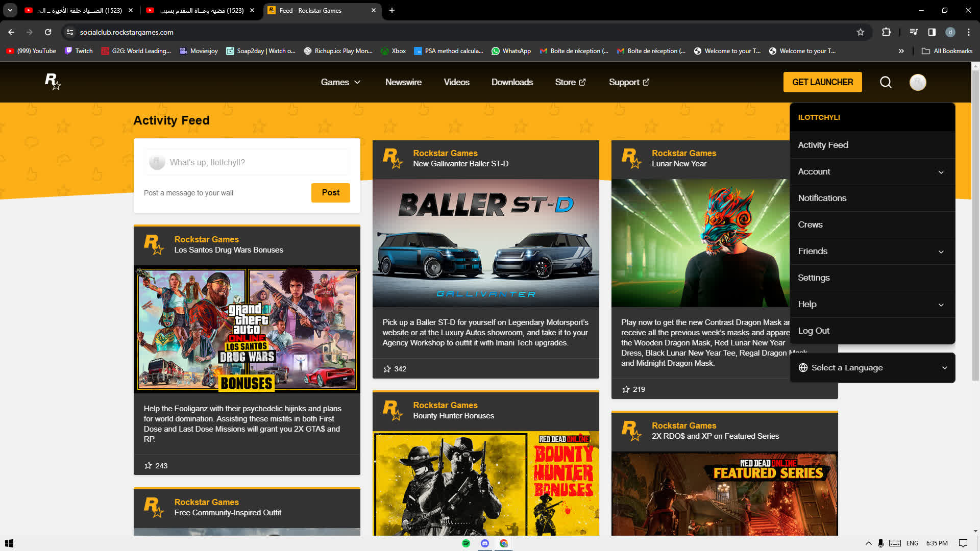Expand the Games dropdown in navigation
Image resolution: width=980 pixels, height=551 pixels.
point(340,82)
